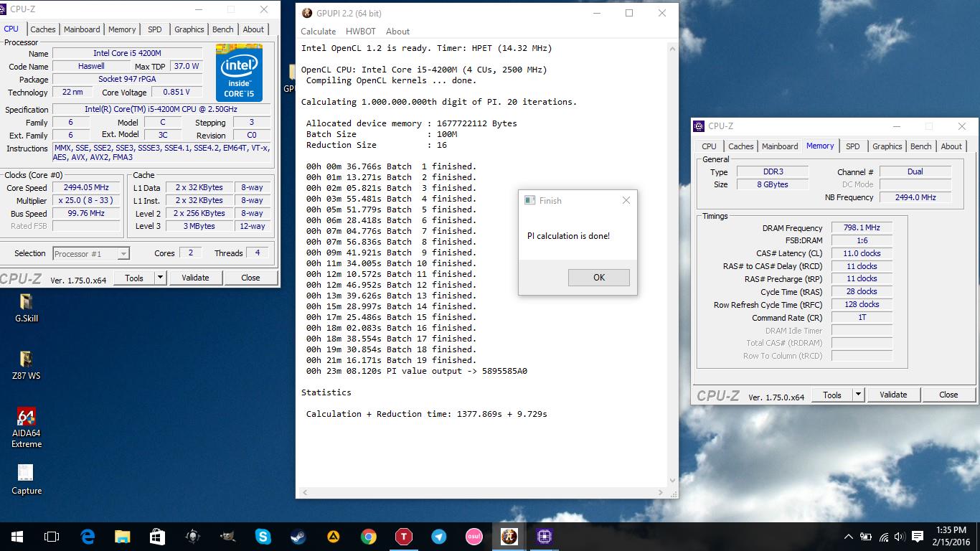Image resolution: width=980 pixels, height=551 pixels.
Task: Open the About tab in the left CPU-Z window
Action: click(x=253, y=29)
